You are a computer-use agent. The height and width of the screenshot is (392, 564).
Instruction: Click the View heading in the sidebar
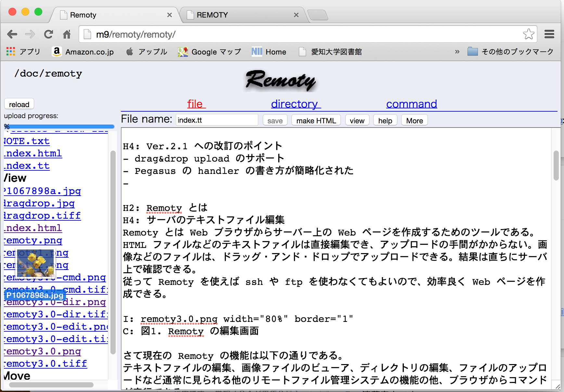(15, 178)
